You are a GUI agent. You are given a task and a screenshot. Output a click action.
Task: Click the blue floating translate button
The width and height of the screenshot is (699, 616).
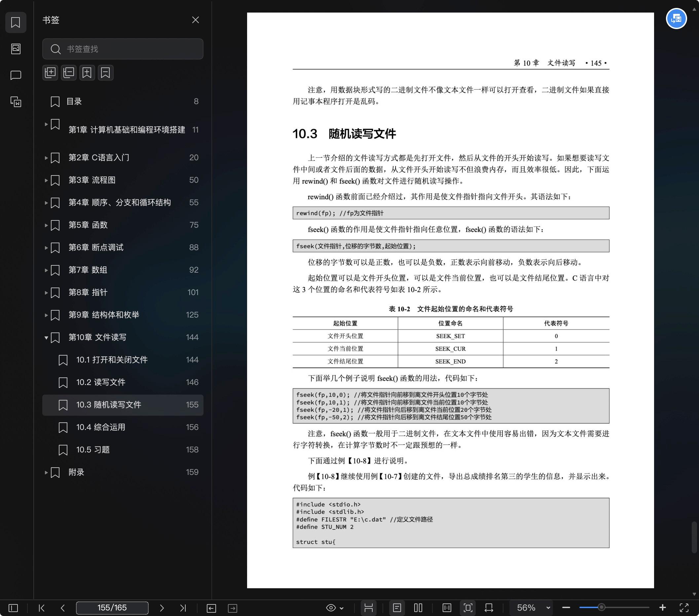coord(676,19)
